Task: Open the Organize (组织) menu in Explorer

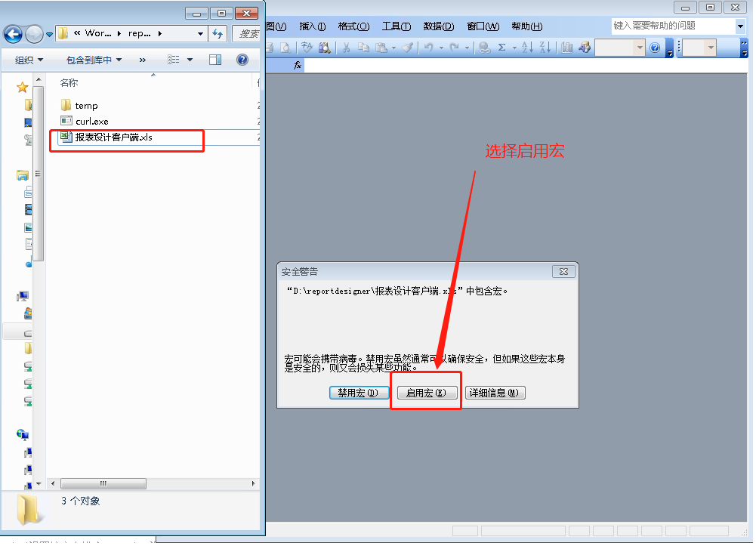Action: (29, 60)
